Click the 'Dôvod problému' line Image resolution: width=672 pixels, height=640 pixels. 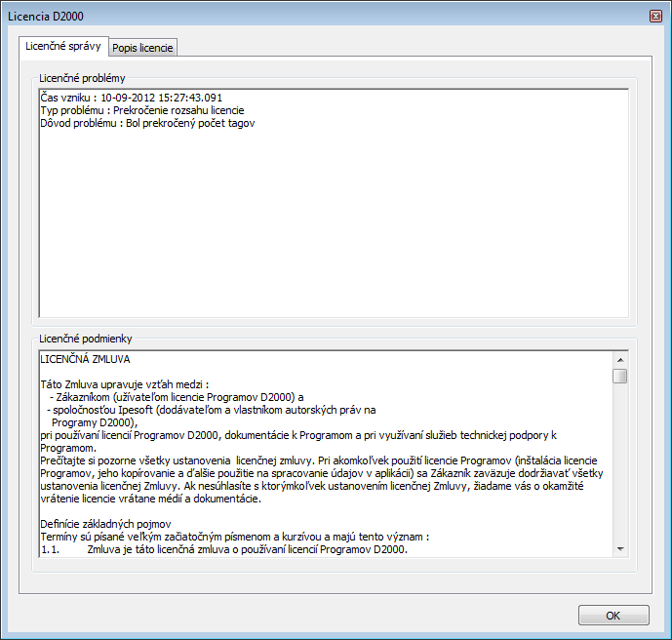[x=147, y=124]
